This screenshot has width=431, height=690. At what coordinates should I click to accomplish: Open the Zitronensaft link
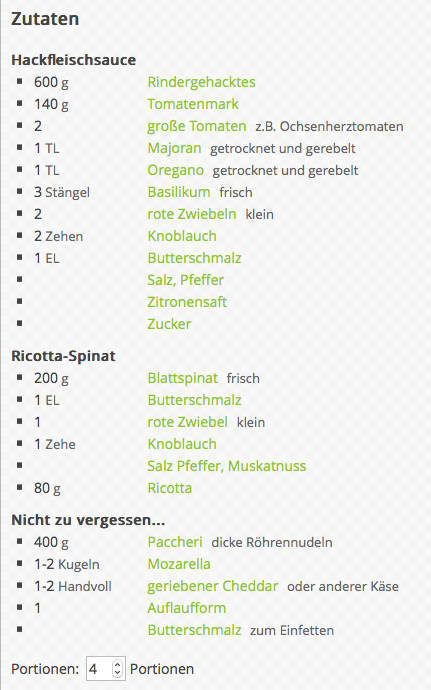[187, 302]
